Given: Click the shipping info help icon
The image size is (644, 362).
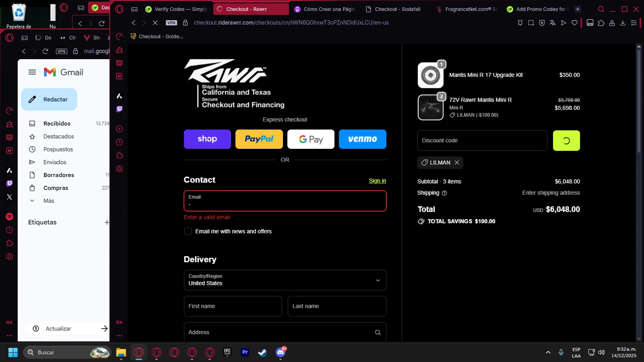Looking at the screenshot, I should coord(444,193).
